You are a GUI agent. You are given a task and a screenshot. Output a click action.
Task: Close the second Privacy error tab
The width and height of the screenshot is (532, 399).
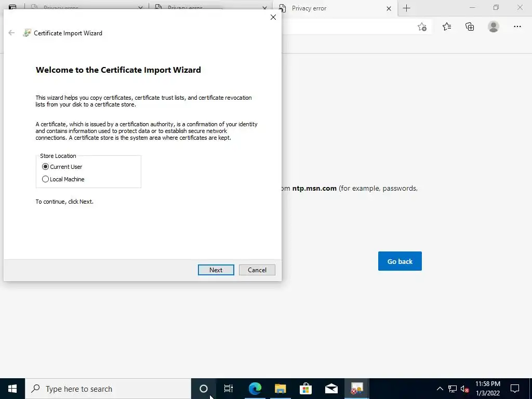[264, 8]
